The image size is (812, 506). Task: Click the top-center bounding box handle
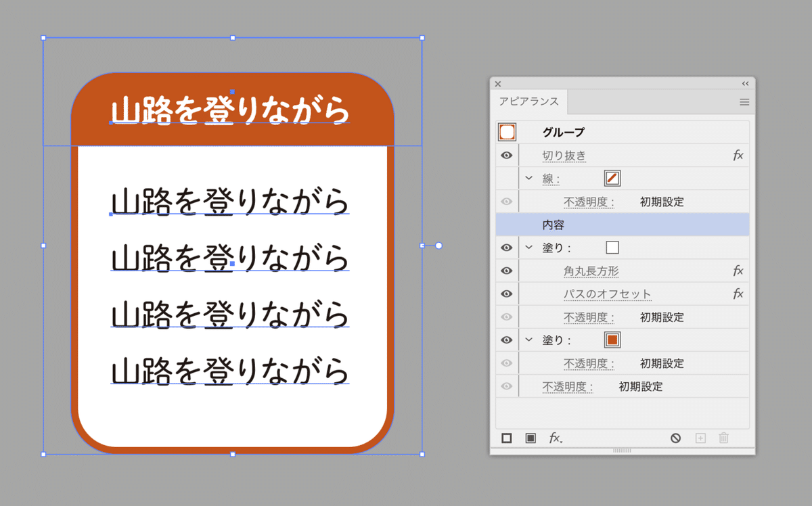tap(233, 38)
